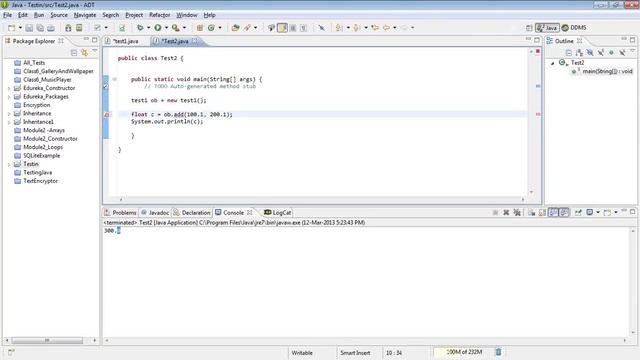Click the println code line in editor

[x=167, y=122]
